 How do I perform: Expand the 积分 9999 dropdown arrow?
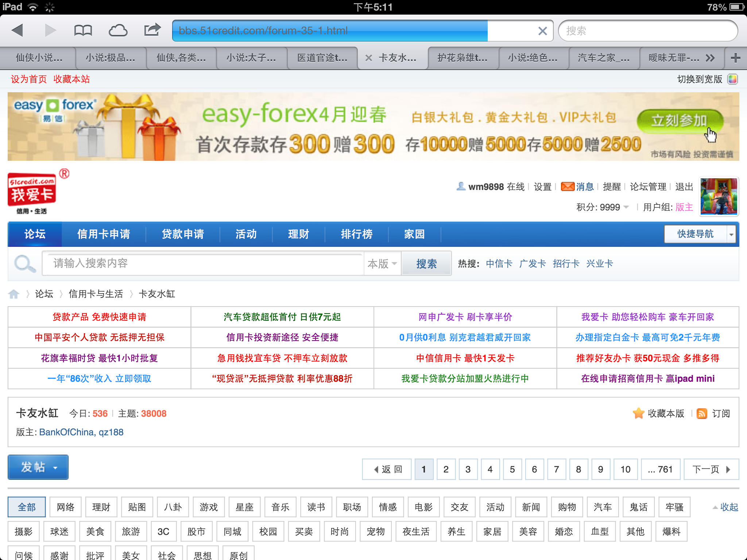[x=626, y=207]
